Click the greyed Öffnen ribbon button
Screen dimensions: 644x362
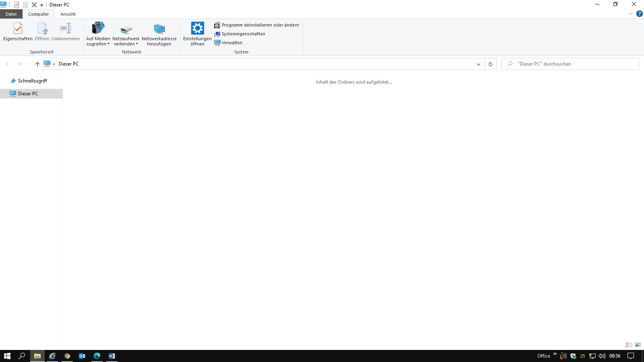click(42, 32)
